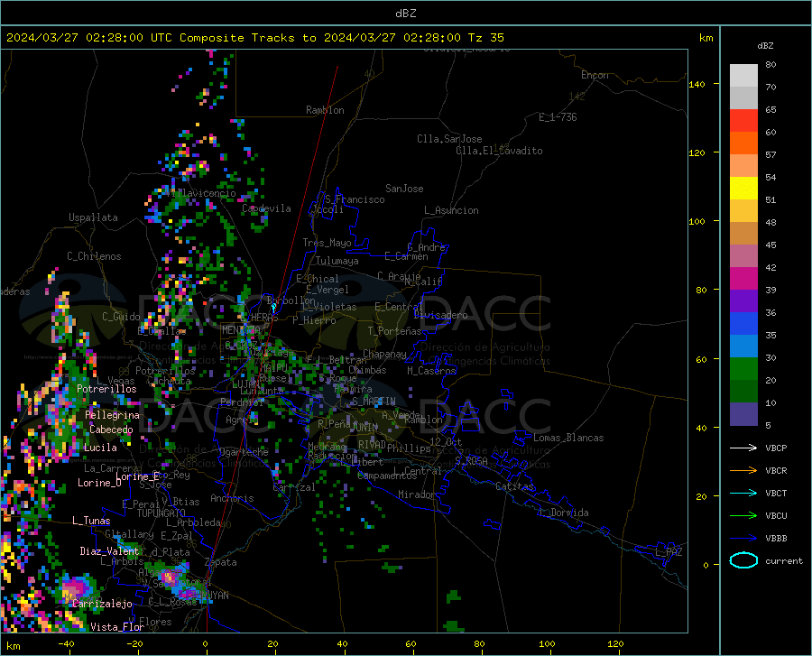Click the Villavicencio map label
This screenshot has height=656, width=812.
[201, 193]
